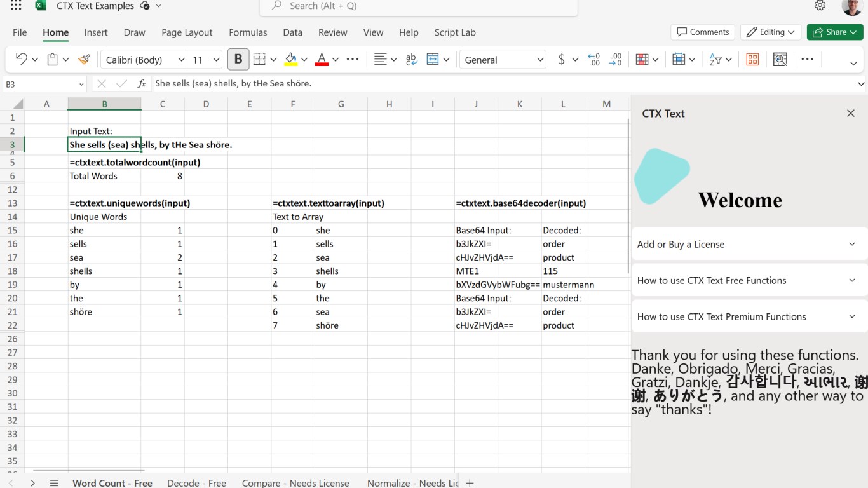Expand the formula bar
This screenshot has width=868, height=488.
click(861, 83)
